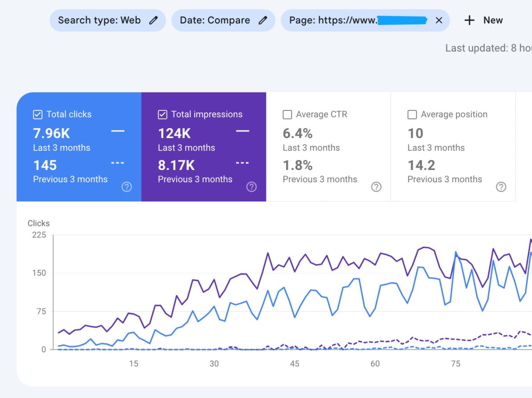The image size is (532, 398).
Task: Click the New filter label
Action: (x=493, y=20)
